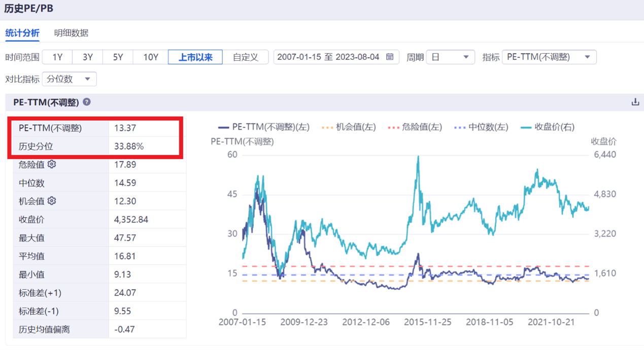Select the 10Y time range

click(x=149, y=57)
